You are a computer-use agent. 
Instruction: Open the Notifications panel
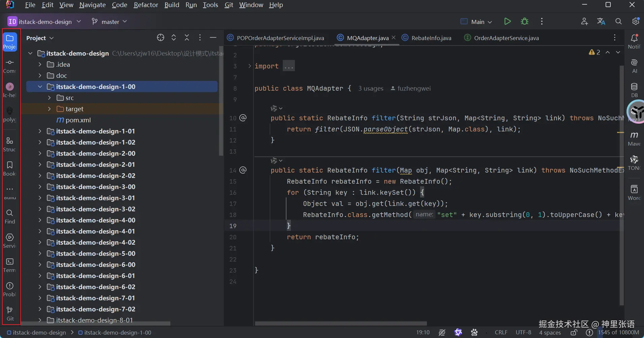tap(634, 41)
